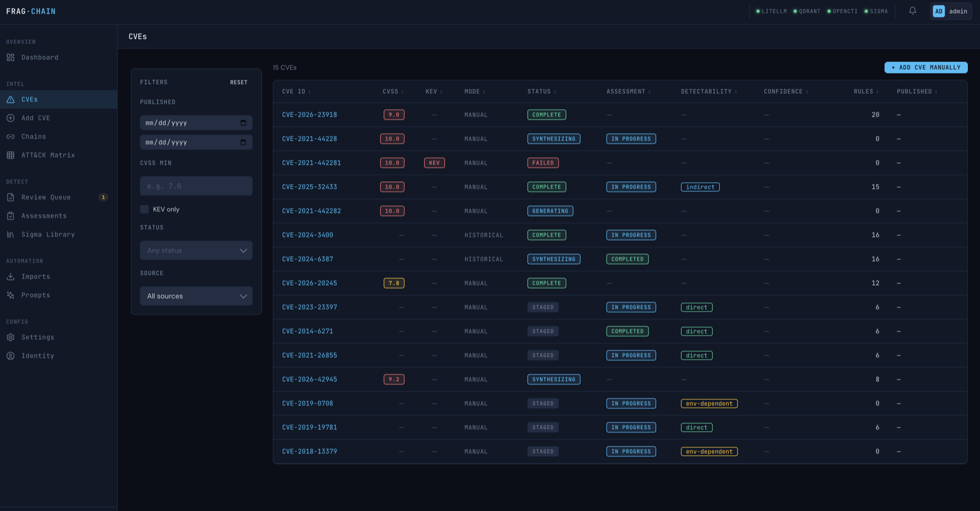This screenshot has width=980, height=511.
Task: Expand the Any status dropdown
Action: (x=196, y=250)
